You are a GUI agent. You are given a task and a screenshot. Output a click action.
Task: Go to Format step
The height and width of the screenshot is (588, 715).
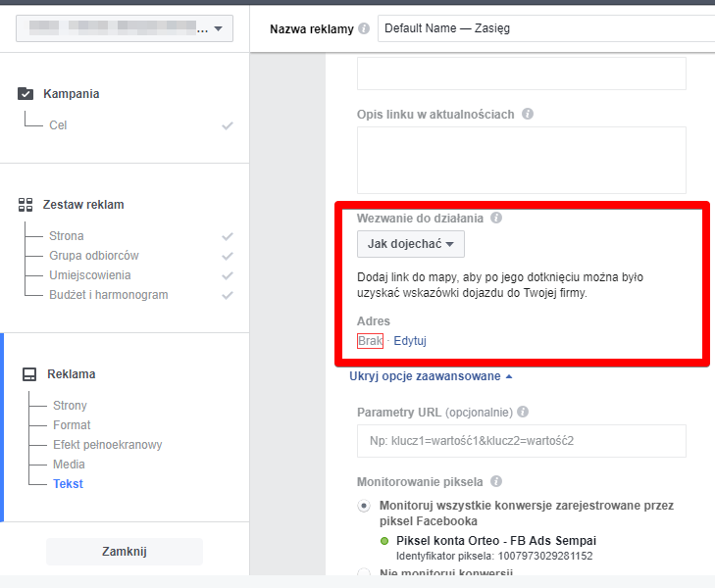tap(72, 425)
